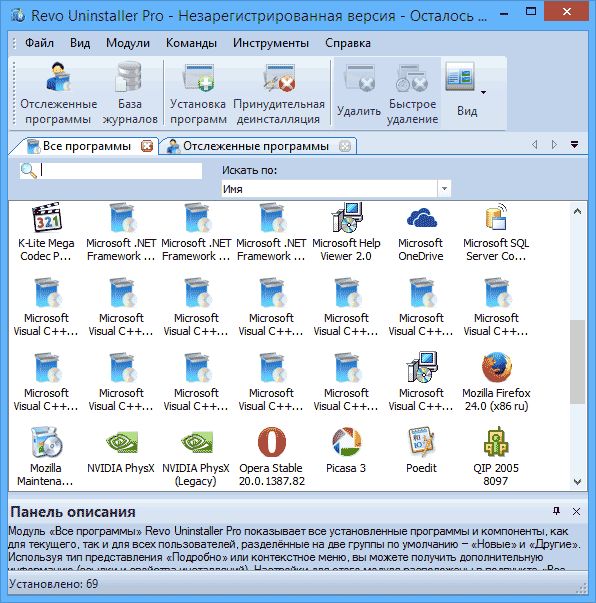
Task: Select the Mozilla Firefox 24.0 program icon
Action: pos(496,381)
